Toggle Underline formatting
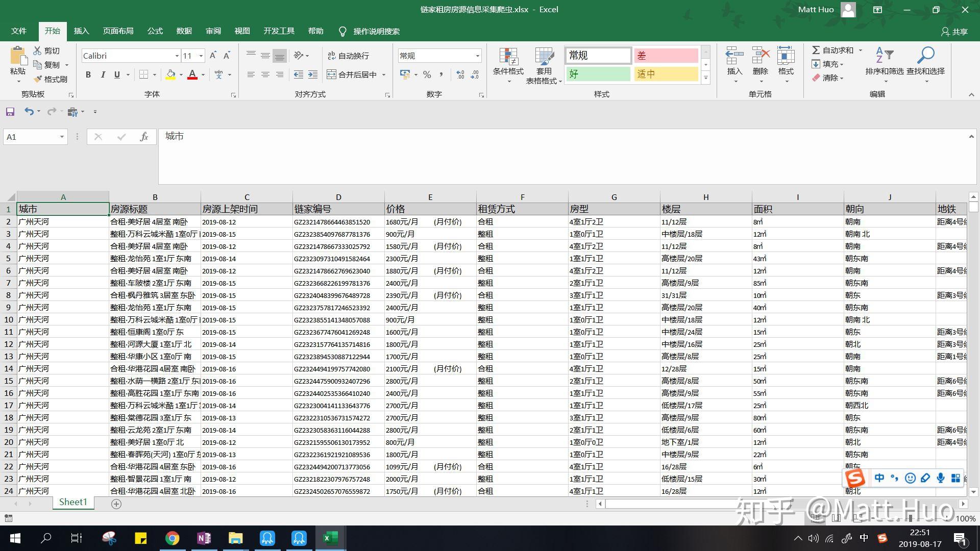The height and width of the screenshot is (551, 980). (117, 74)
